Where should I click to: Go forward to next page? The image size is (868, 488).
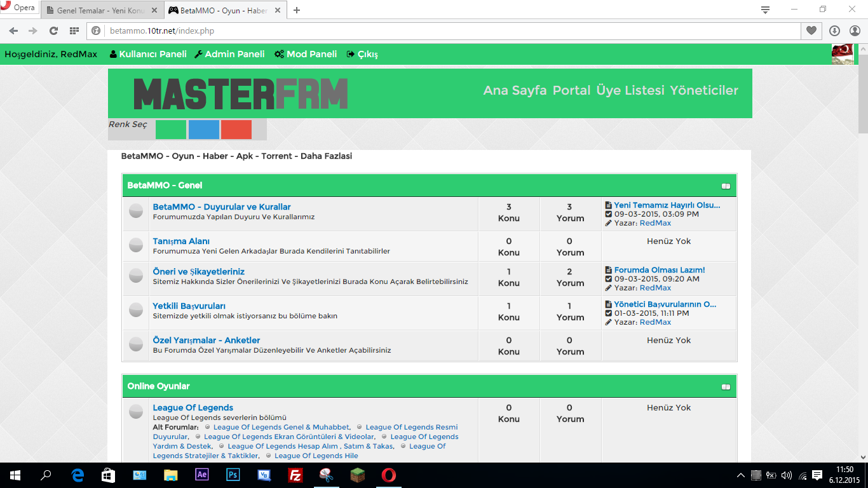click(x=33, y=30)
